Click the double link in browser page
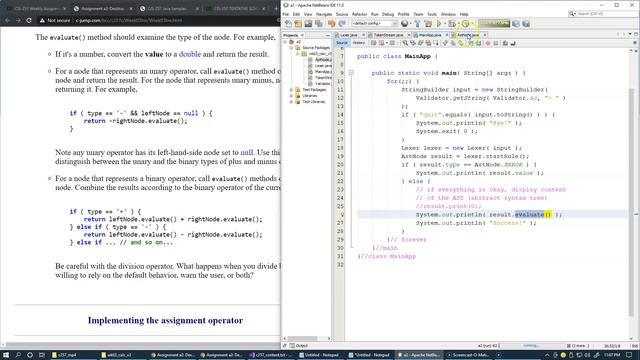 190,54
